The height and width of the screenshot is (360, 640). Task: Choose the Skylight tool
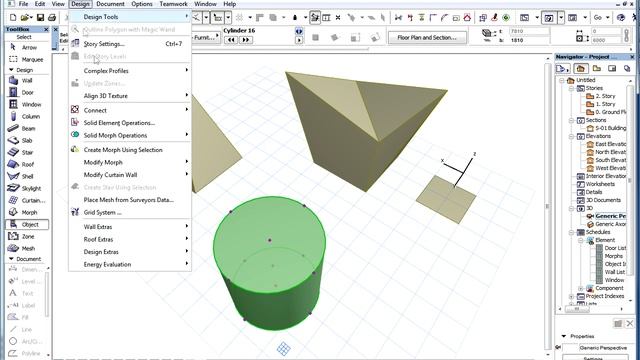pos(26,188)
